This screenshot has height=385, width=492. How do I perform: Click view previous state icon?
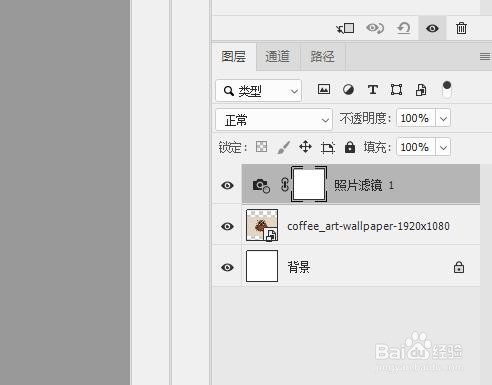point(375,28)
